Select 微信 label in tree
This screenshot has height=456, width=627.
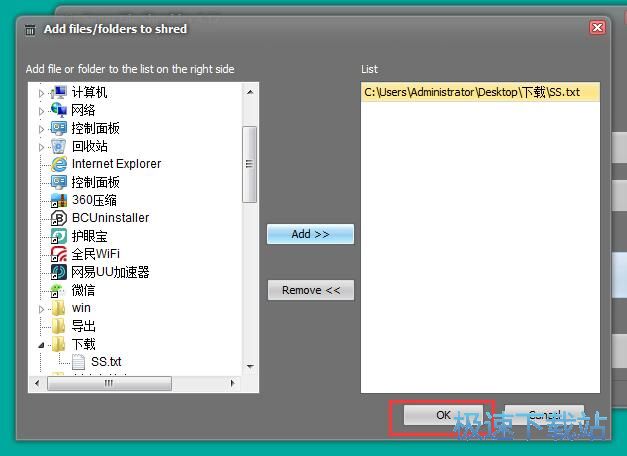[83, 290]
